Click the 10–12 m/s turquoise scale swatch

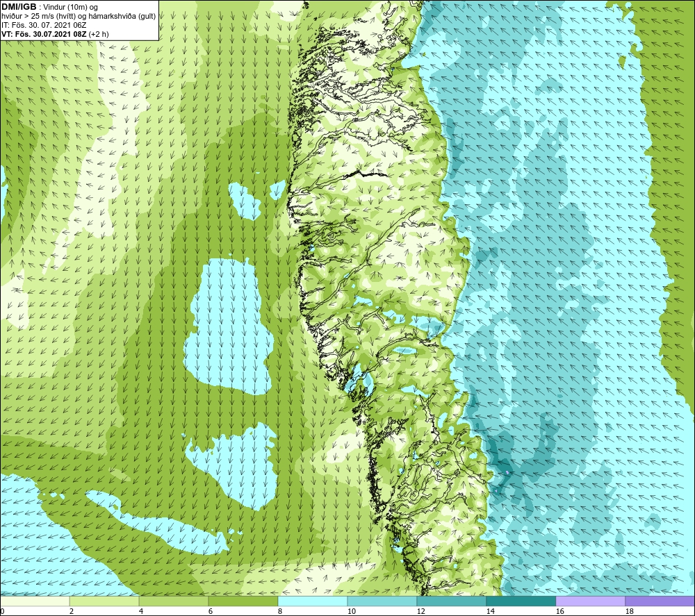[x=382, y=601]
